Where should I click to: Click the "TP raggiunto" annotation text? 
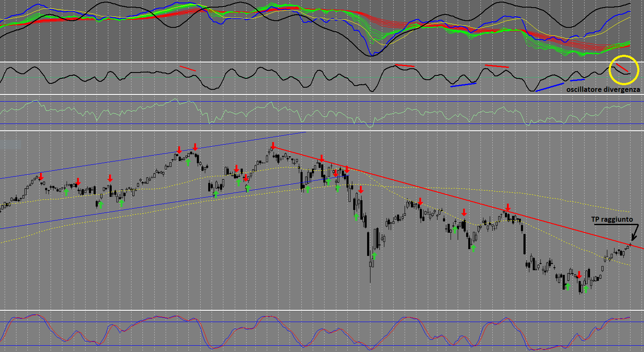click(612, 219)
